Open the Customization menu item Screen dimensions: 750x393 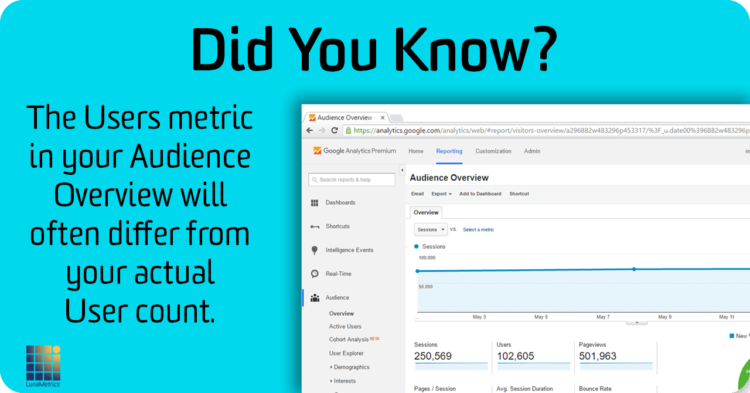pos(493,151)
